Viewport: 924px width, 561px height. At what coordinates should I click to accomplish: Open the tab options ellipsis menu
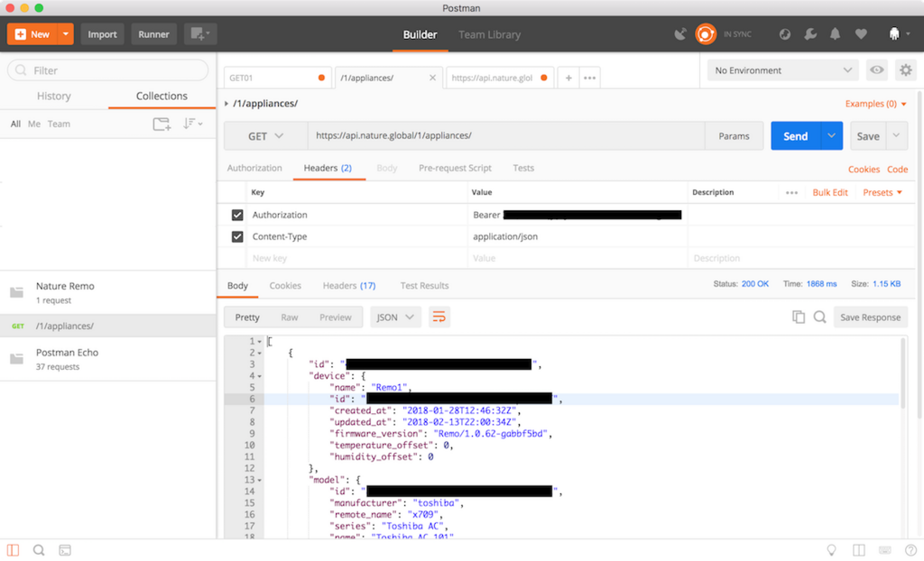589,78
